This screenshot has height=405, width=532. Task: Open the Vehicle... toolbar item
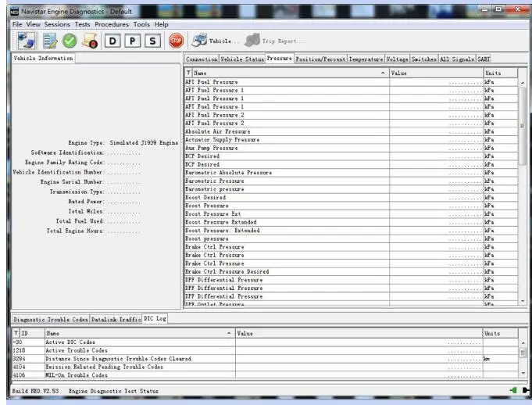click(x=215, y=41)
